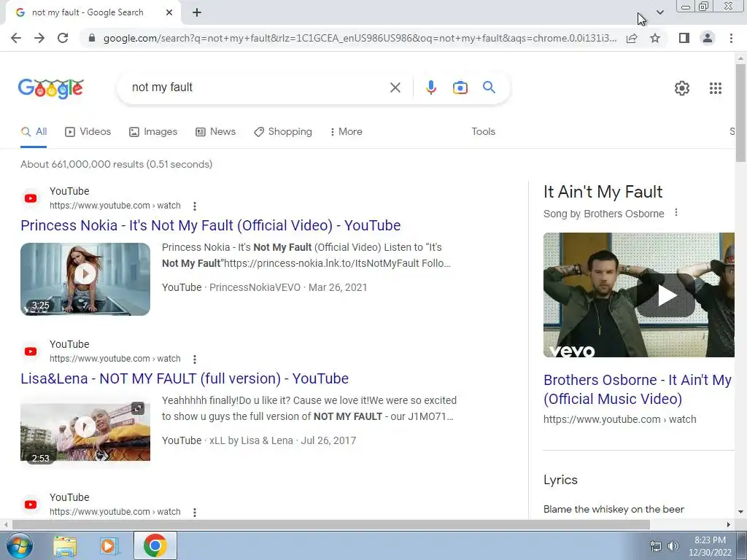Click the YouTube favicon of the Lisa&Lena result
747x560 pixels.
(31, 351)
